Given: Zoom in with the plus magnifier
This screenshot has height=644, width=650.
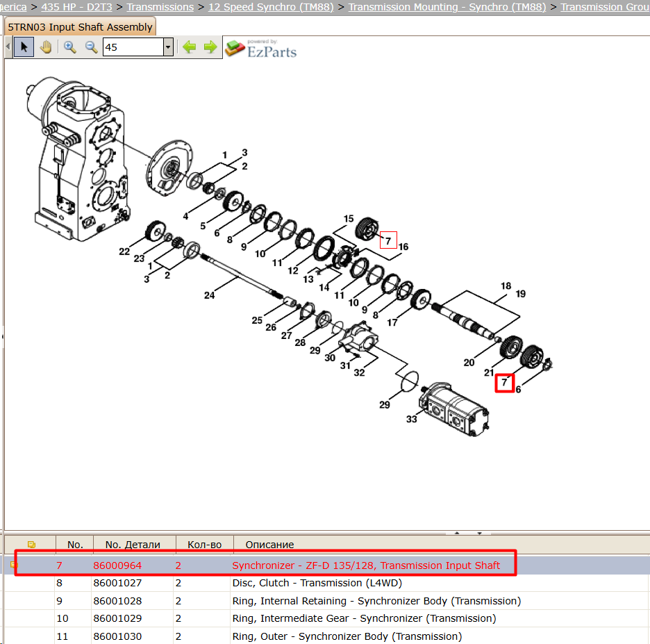Looking at the screenshot, I should [x=69, y=47].
